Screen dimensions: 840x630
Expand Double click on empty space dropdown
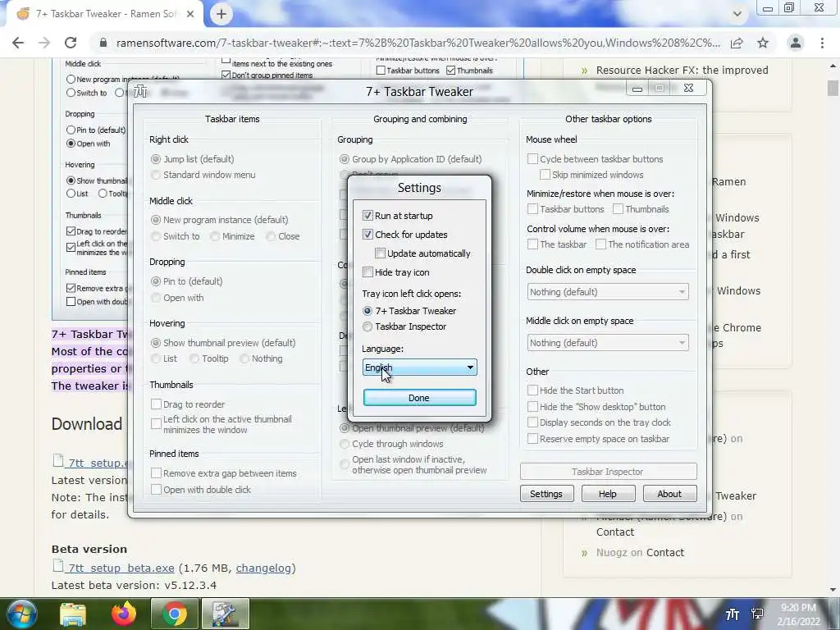coord(608,292)
